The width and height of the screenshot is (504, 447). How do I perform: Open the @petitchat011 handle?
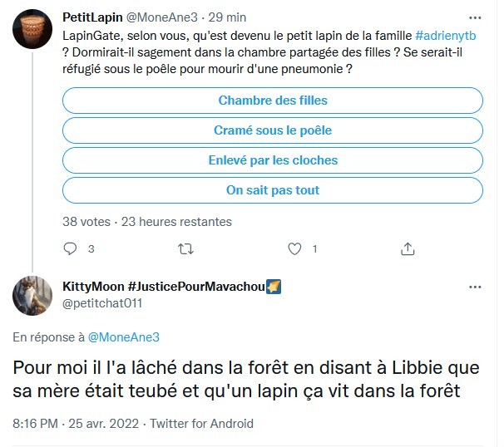pyautogui.click(x=102, y=303)
